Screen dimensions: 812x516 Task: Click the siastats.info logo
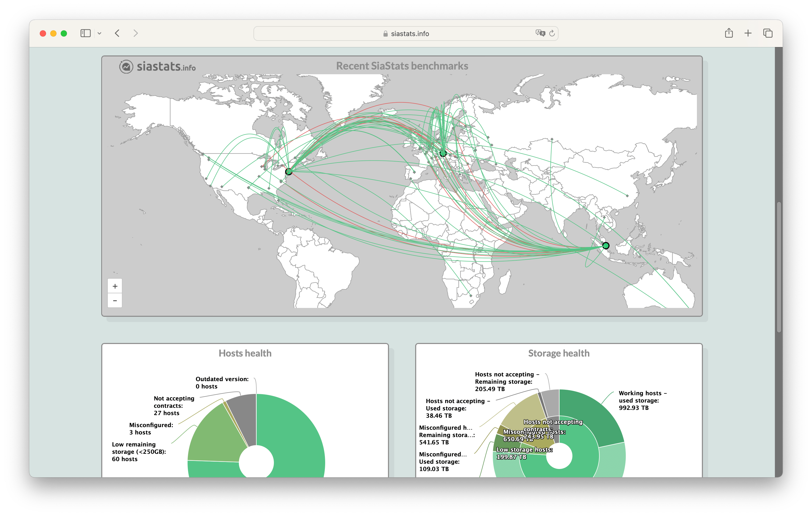[x=157, y=66]
